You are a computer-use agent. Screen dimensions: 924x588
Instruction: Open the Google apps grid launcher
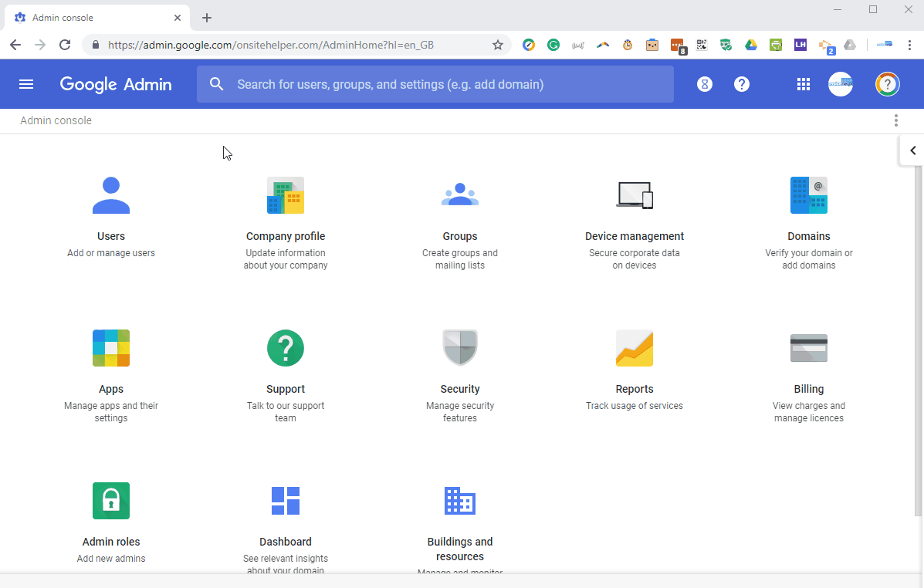click(x=804, y=84)
